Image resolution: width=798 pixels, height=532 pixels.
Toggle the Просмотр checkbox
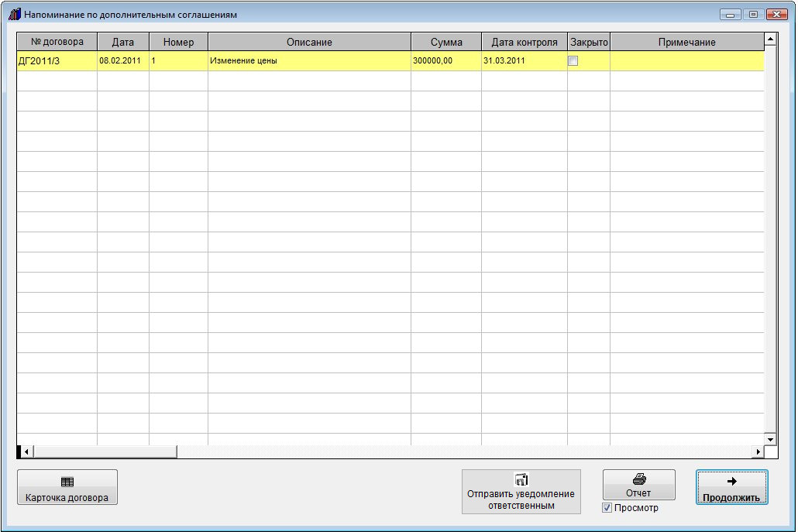click(x=607, y=507)
